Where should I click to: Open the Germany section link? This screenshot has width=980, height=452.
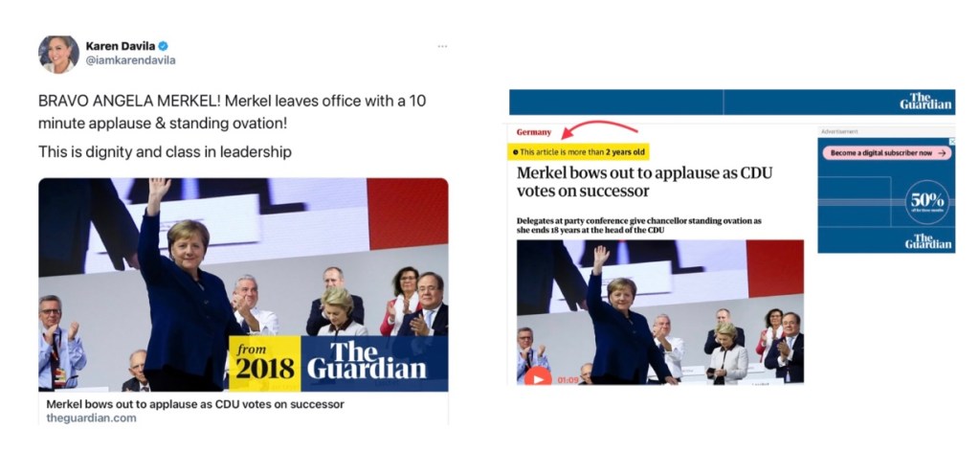click(x=534, y=132)
